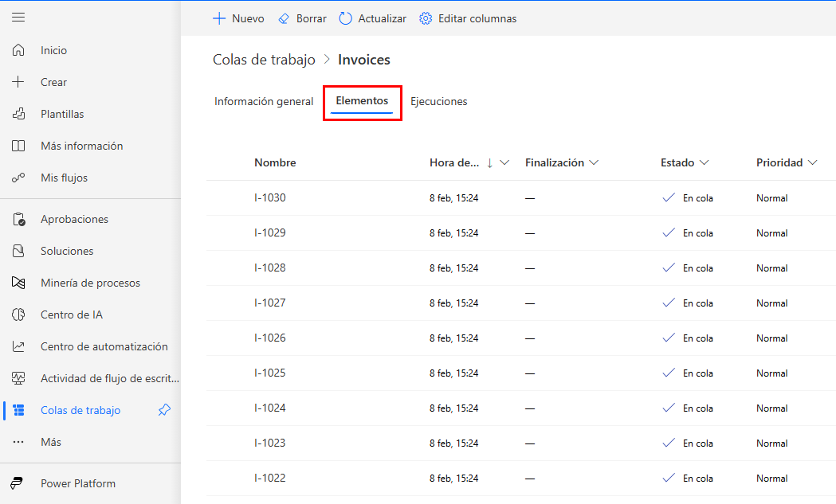This screenshot has width=836, height=504.
Task: Switch to the Ejecuciones tab
Action: [x=439, y=101]
